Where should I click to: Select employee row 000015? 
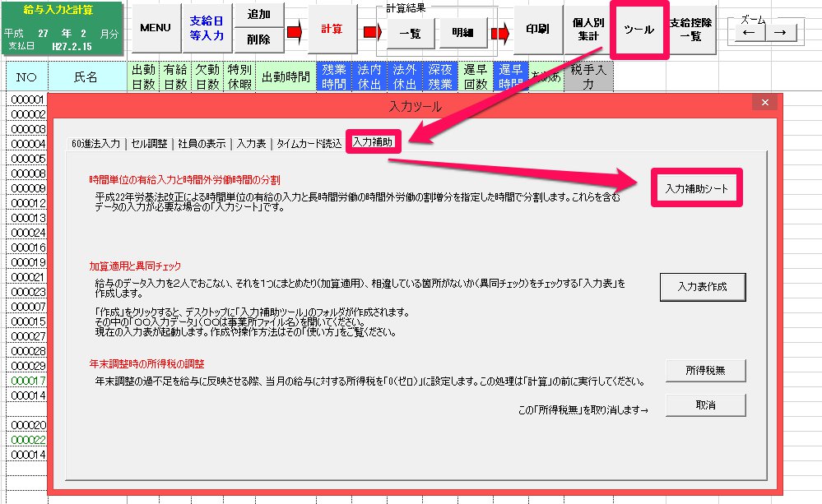tap(27, 321)
